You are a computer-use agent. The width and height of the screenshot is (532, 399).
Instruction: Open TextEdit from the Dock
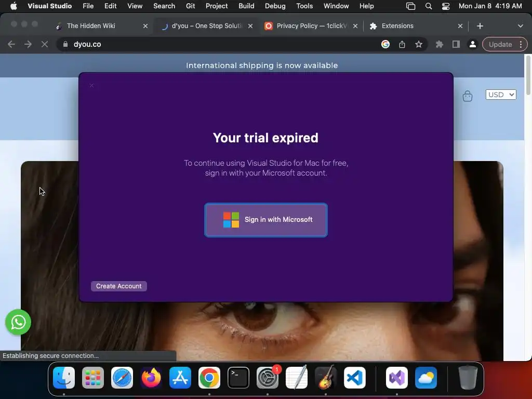click(297, 378)
